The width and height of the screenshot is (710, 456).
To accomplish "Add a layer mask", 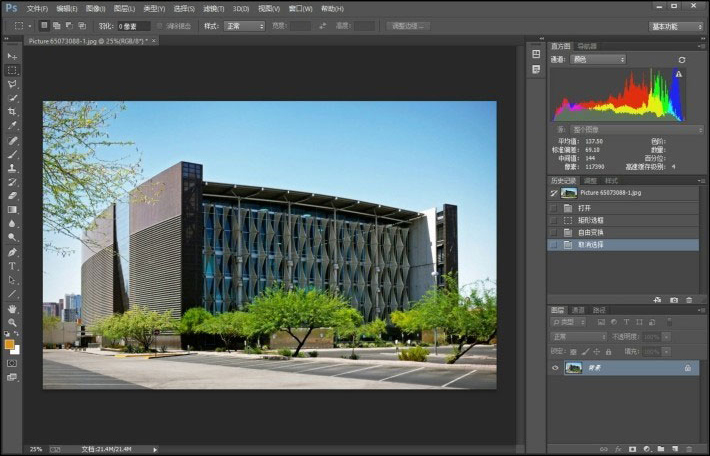I will 633,449.
